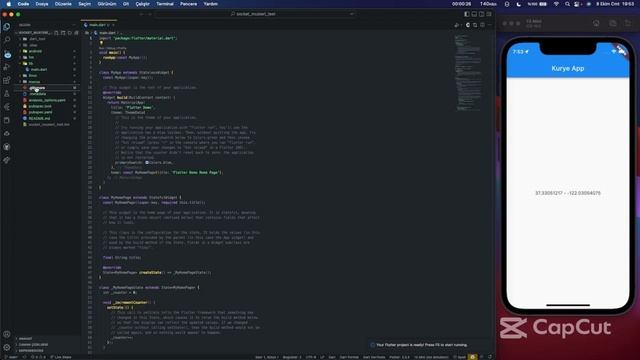Screen dimensions: 640x360
Task: Open the Dosya menu
Action: pos(42,4)
